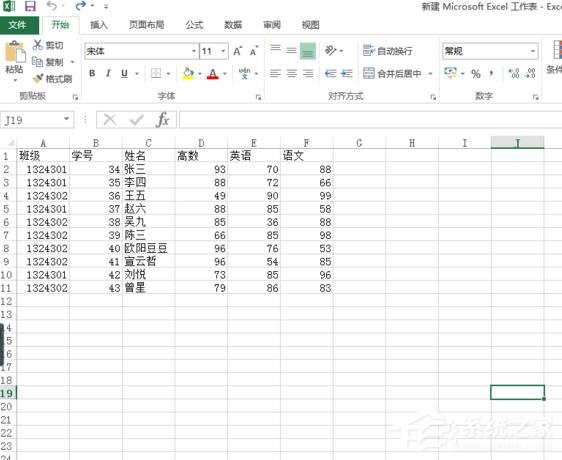Click the J19 Name Box field

(32, 120)
